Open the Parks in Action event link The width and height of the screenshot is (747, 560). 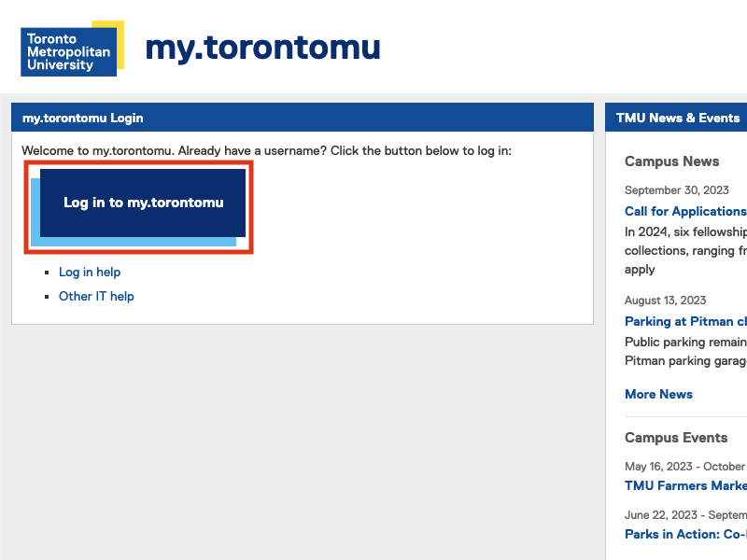tap(685, 534)
